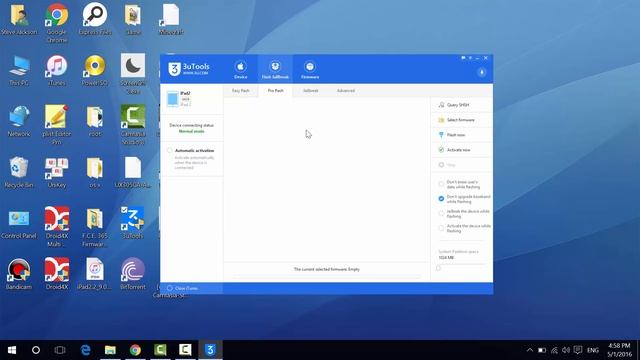Click the 3uTools feedback chat icon
Image resolution: width=640 pixels, height=360 pixels.
click(x=463, y=58)
